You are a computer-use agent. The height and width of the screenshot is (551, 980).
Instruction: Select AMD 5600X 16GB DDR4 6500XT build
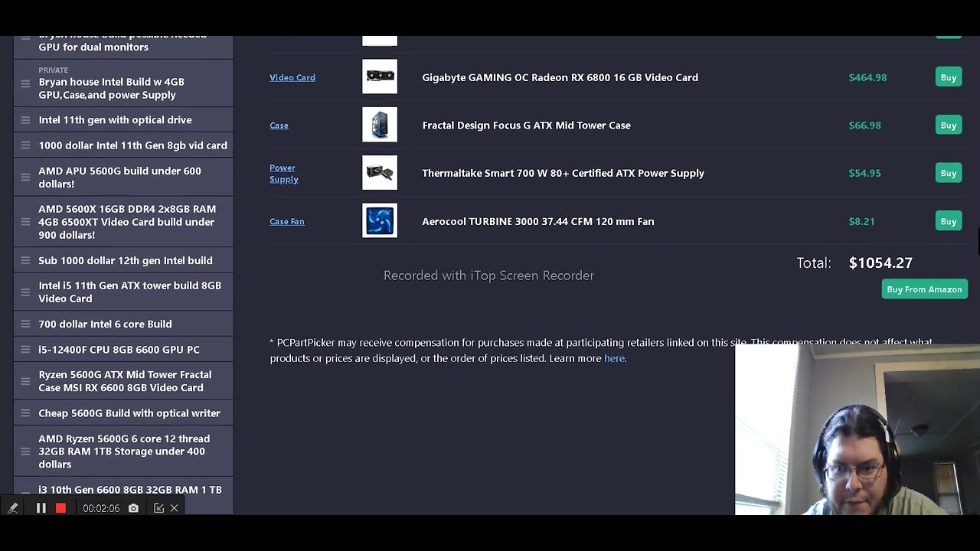pyautogui.click(x=123, y=222)
